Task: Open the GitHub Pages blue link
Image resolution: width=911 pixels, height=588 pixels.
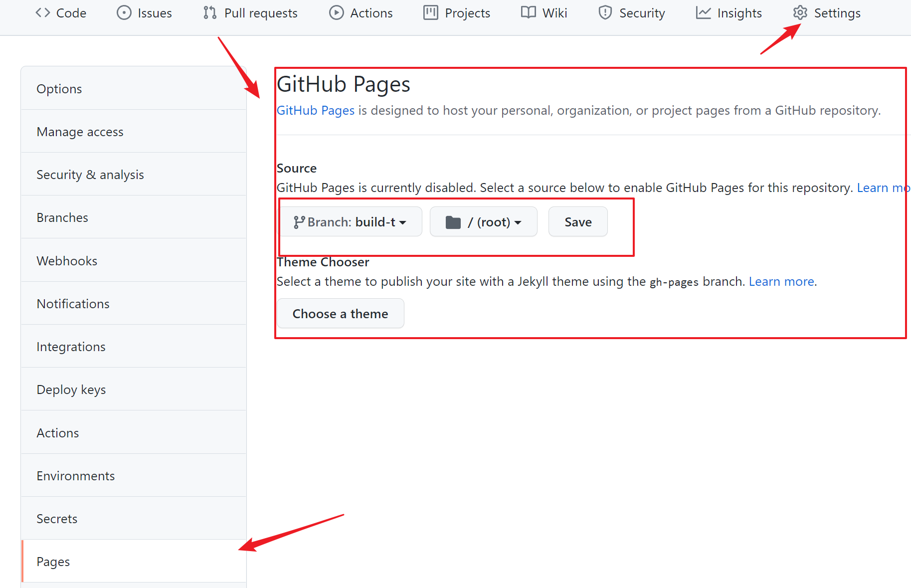Action: point(316,110)
